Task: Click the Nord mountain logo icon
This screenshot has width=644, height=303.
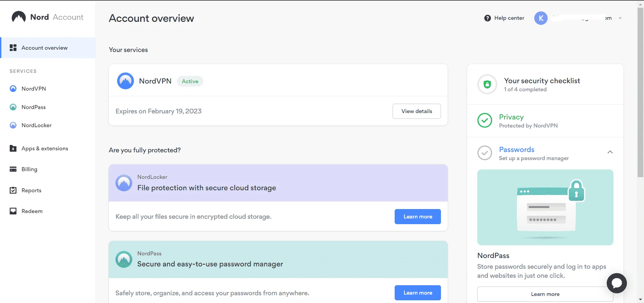Action: click(19, 17)
